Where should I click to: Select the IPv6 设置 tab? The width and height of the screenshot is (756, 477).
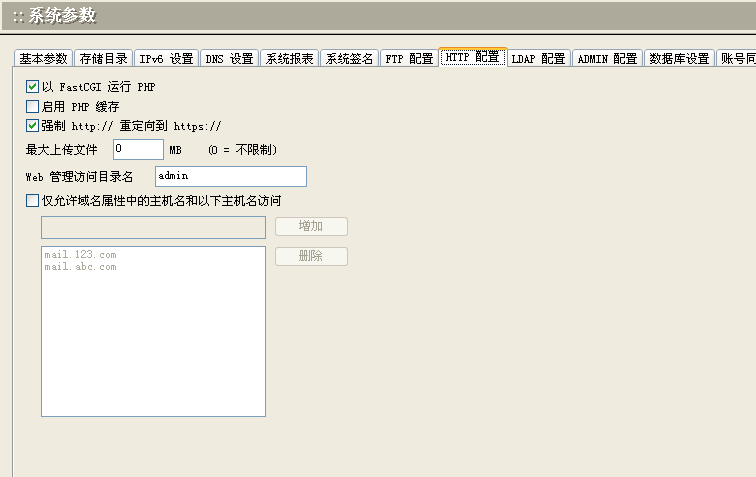point(166,59)
